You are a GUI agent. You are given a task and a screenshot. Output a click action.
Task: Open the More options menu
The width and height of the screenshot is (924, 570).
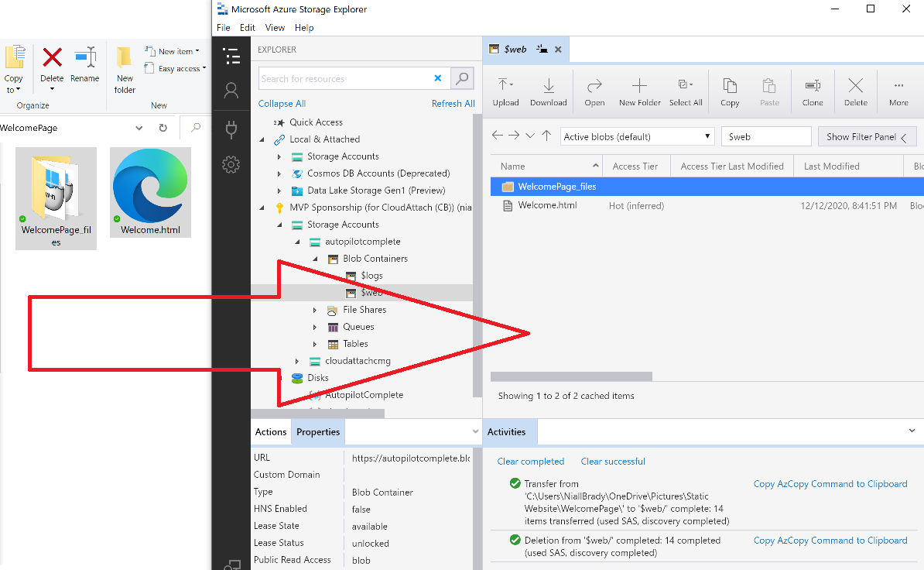[898, 92]
